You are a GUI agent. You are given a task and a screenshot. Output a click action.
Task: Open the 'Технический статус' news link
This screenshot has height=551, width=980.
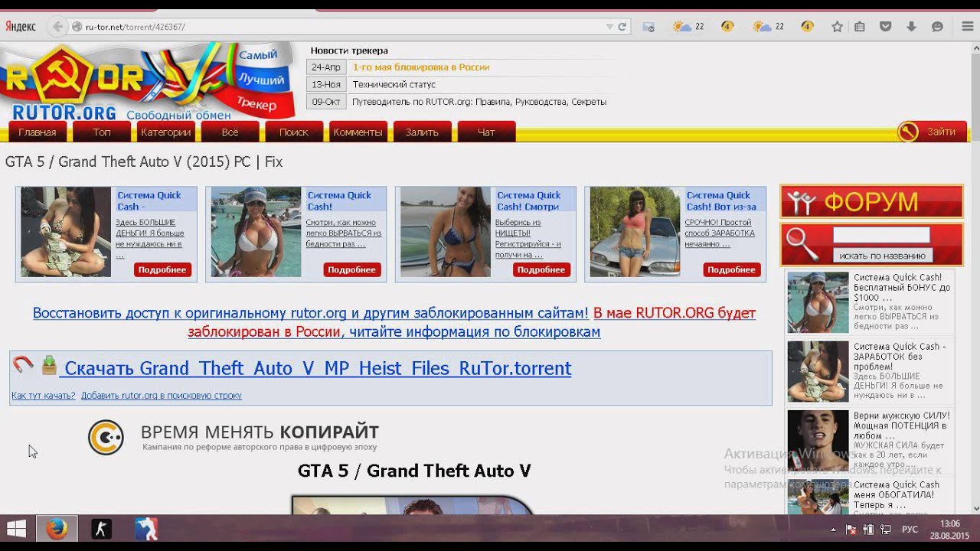point(394,84)
